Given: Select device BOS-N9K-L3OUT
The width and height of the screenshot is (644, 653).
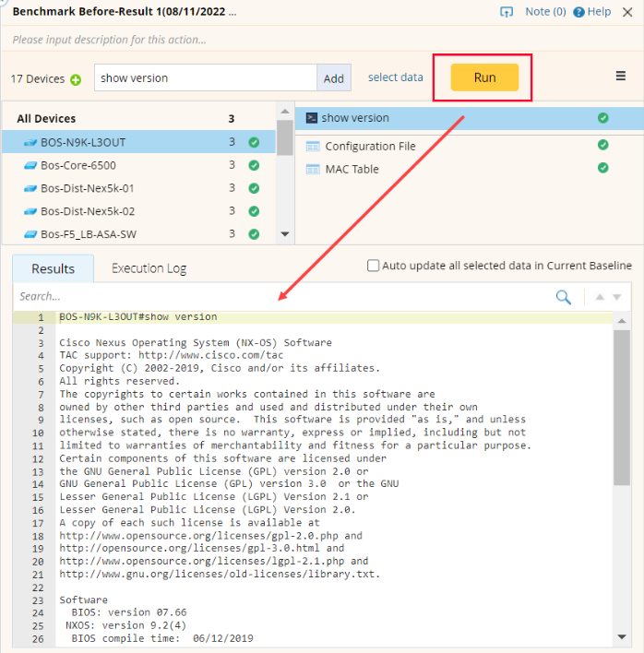Looking at the screenshot, I should tap(139, 142).
